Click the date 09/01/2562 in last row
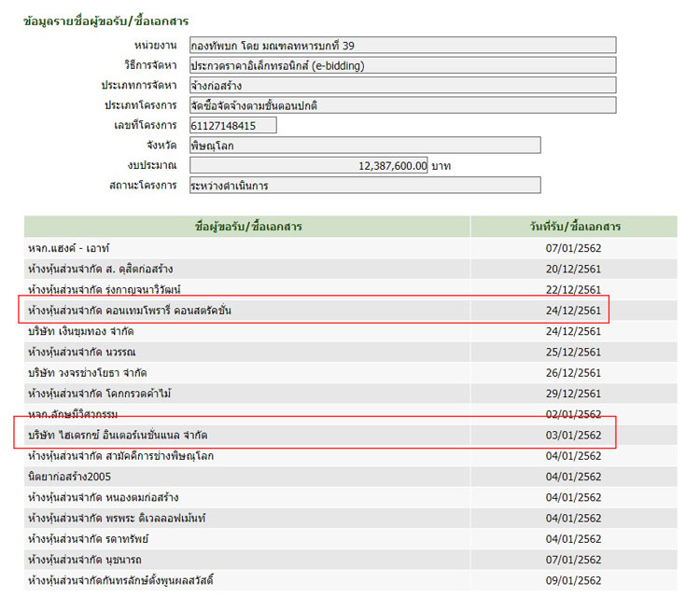 [x=574, y=580]
